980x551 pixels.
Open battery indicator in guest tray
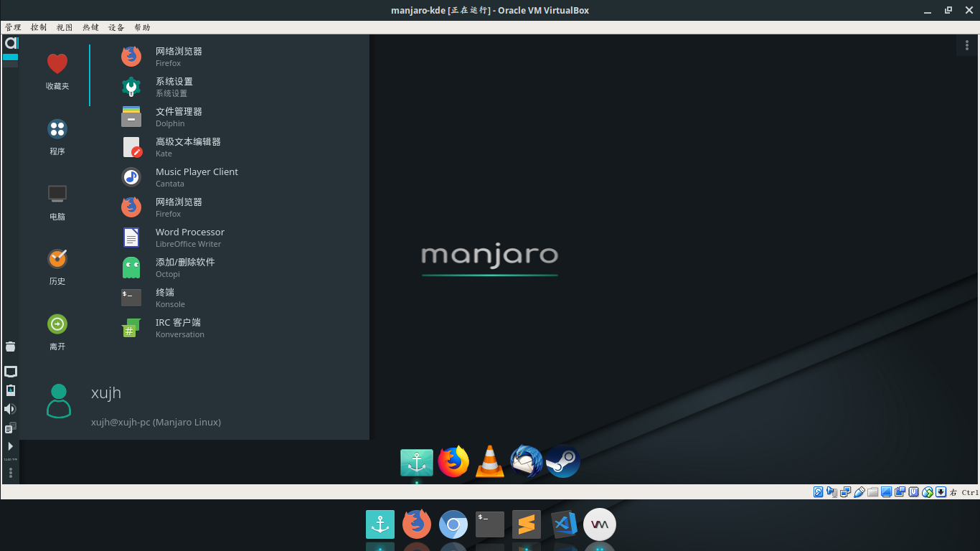tap(11, 390)
